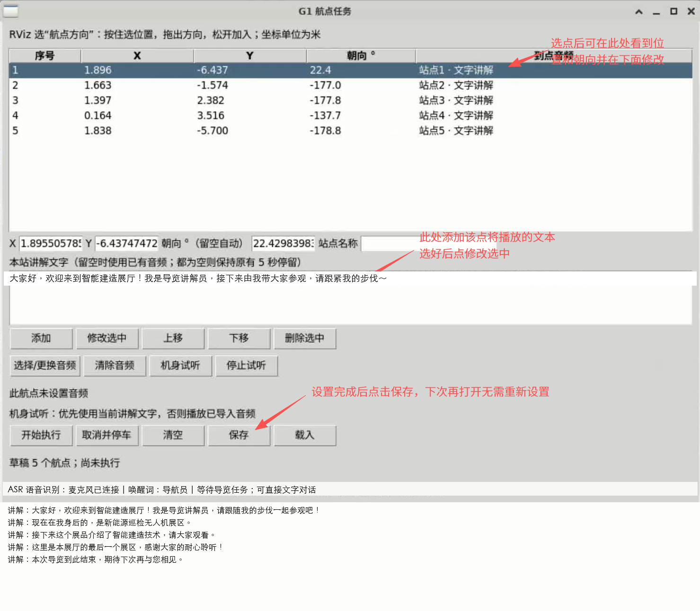Select waypoint row 站点5 · 文字讲解

pyautogui.click(x=351, y=131)
